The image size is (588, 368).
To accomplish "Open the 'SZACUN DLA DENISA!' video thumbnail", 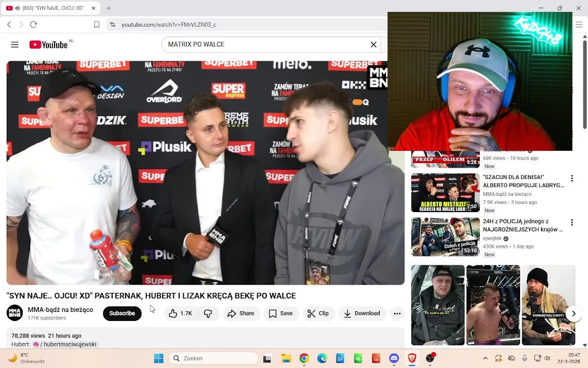I will click(x=445, y=193).
